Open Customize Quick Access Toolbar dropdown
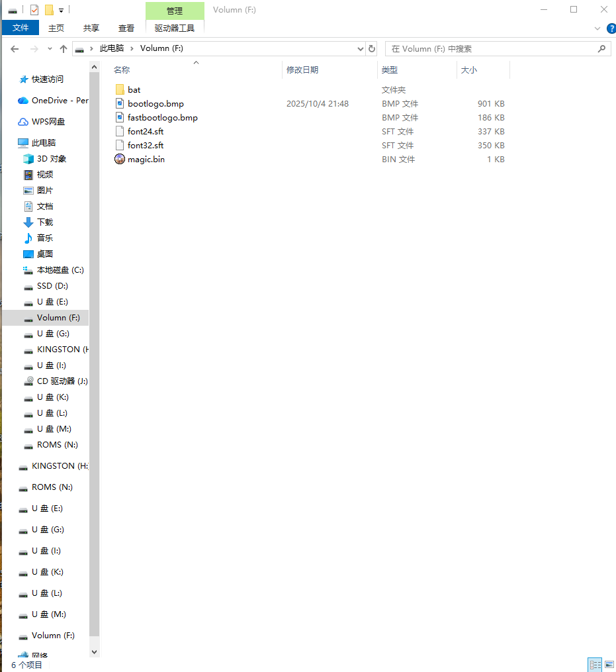The width and height of the screenshot is (616, 672). (x=61, y=10)
